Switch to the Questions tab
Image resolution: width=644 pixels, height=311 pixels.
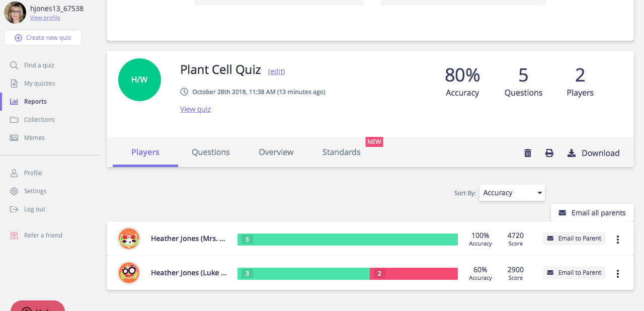click(210, 152)
